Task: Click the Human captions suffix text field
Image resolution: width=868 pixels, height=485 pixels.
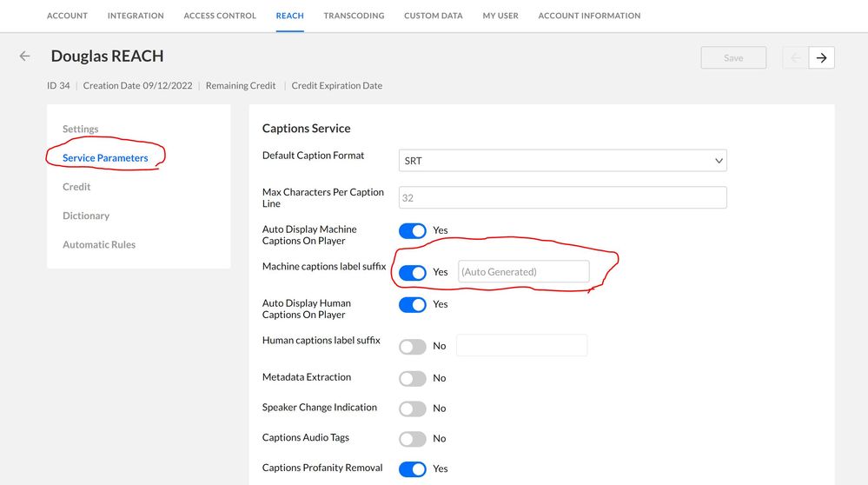Action: point(522,345)
